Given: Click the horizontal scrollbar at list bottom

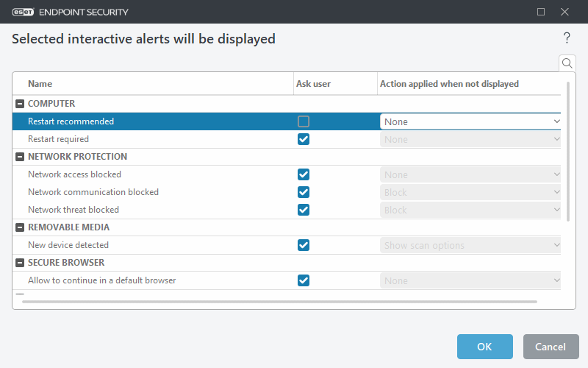Looking at the screenshot, I should [279, 302].
